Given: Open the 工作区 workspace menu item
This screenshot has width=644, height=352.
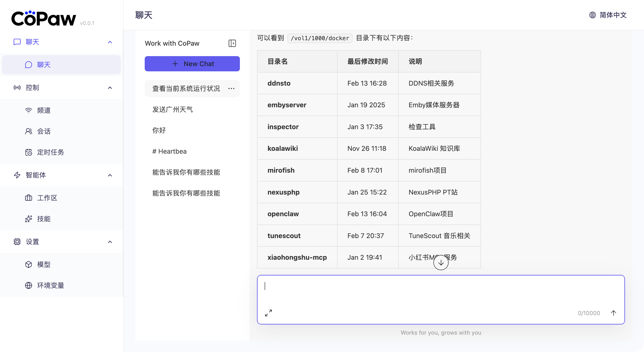Looking at the screenshot, I should pyautogui.click(x=47, y=198).
